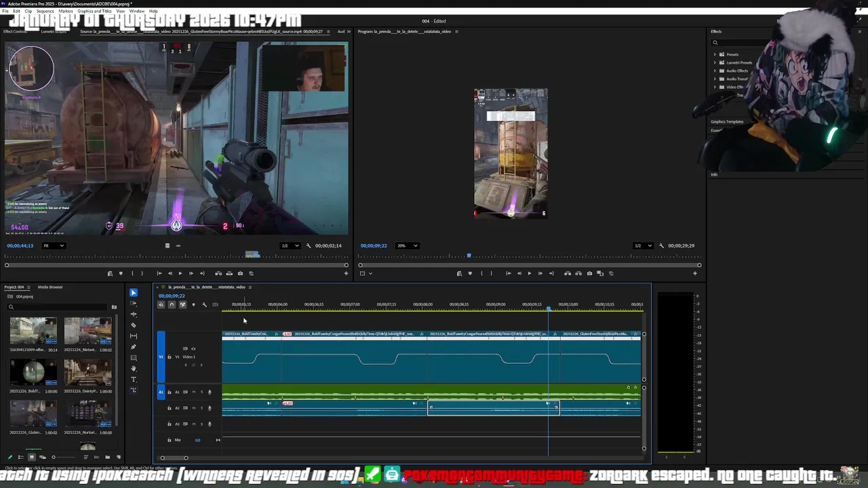Expand the Presets folder in Effects
Image resolution: width=868 pixels, height=488 pixels.
click(715, 54)
